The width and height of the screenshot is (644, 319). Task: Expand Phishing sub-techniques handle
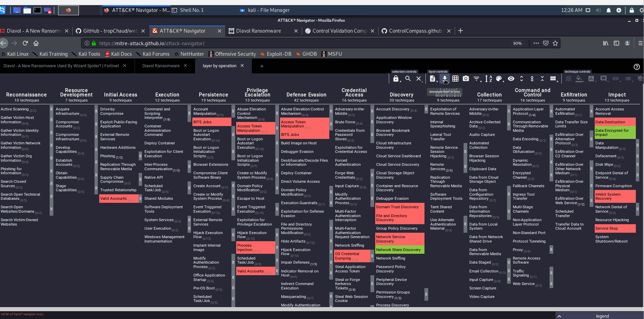click(x=140, y=156)
